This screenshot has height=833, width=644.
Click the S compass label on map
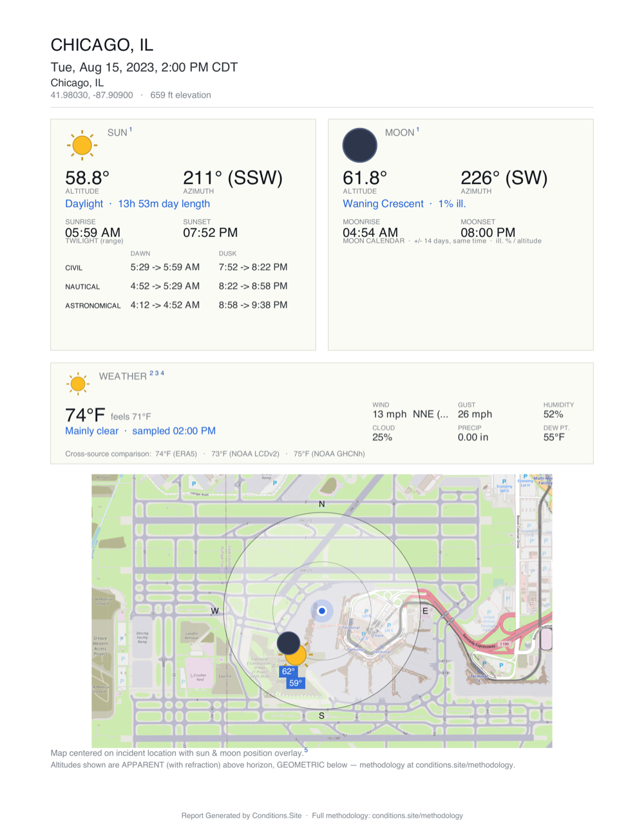point(321,715)
